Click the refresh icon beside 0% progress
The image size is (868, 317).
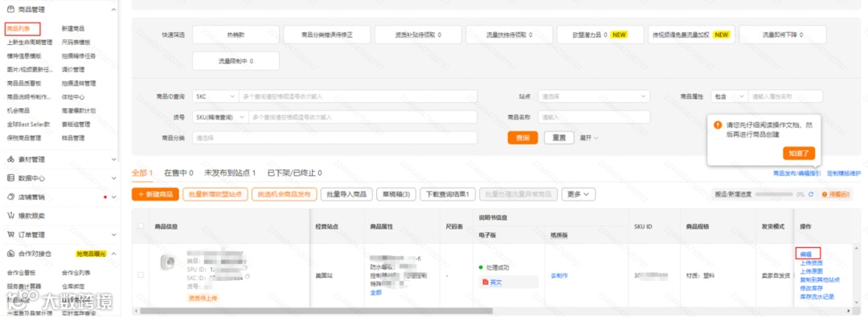pos(811,195)
